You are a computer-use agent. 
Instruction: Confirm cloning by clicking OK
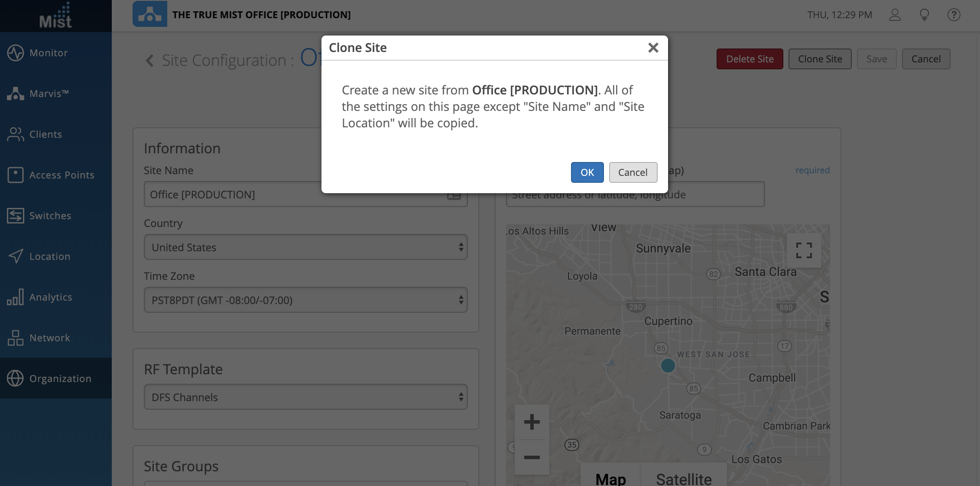[587, 172]
